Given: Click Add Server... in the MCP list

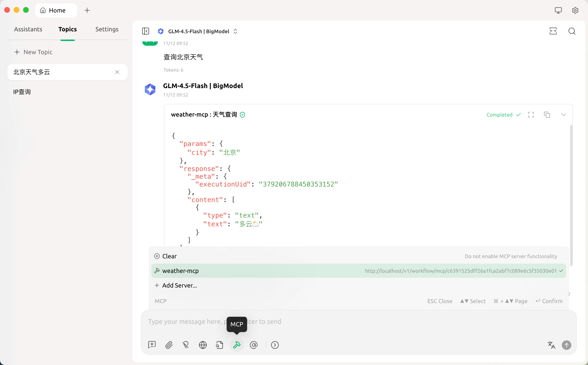Looking at the screenshot, I should point(180,285).
